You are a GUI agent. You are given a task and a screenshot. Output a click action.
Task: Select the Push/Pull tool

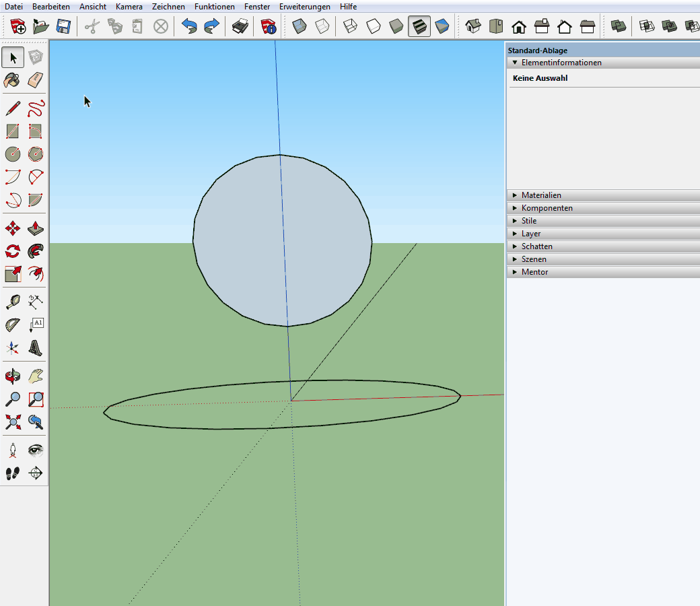36,229
